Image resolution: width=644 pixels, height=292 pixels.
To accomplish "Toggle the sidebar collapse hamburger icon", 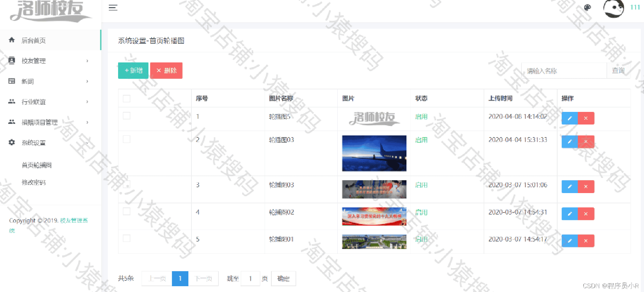I will 113,8.
